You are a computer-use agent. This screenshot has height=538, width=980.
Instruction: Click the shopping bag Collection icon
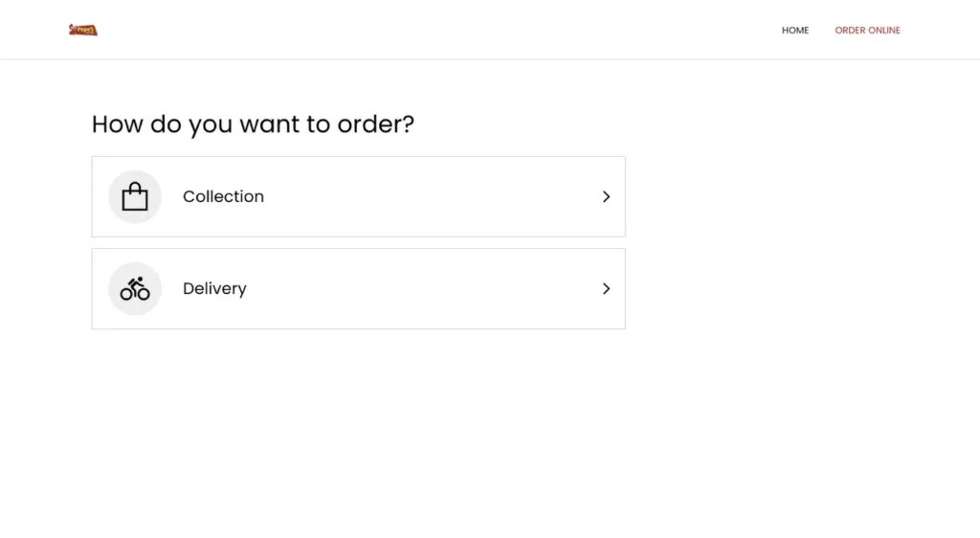pos(135,196)
